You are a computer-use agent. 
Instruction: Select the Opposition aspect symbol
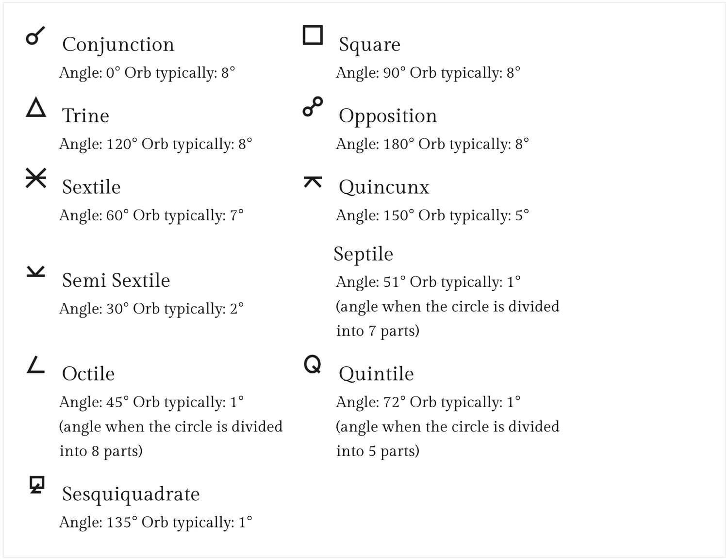tap(313, 107)
